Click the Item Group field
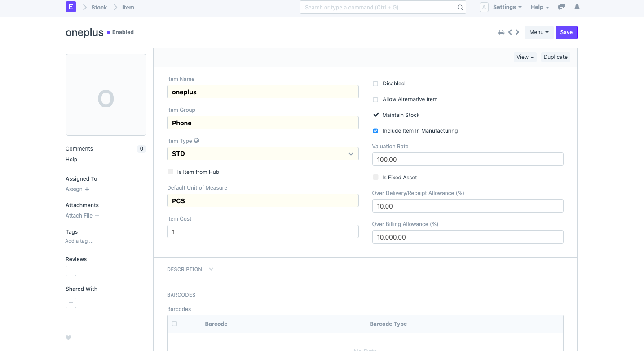The image size is (644, 351). coord(263,123)
